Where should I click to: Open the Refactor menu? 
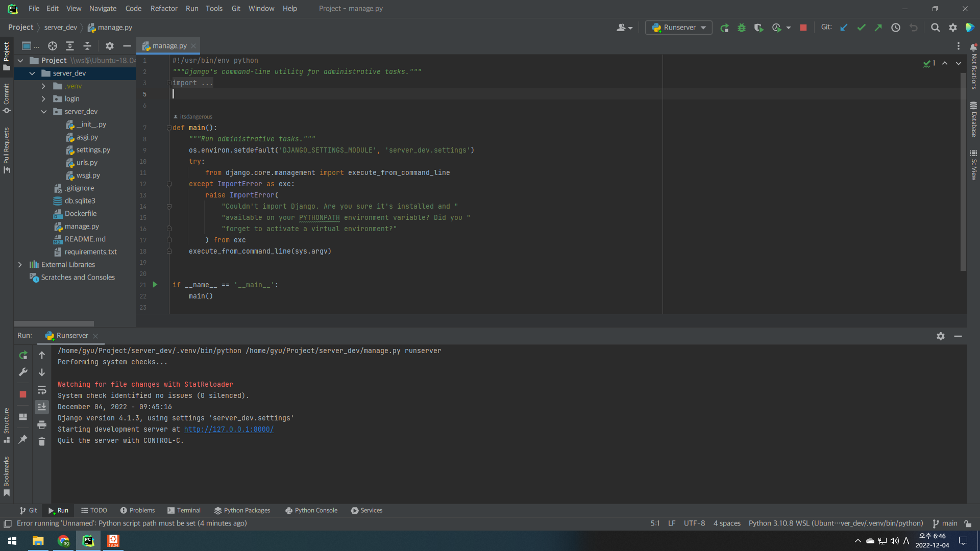coord(163,9)
